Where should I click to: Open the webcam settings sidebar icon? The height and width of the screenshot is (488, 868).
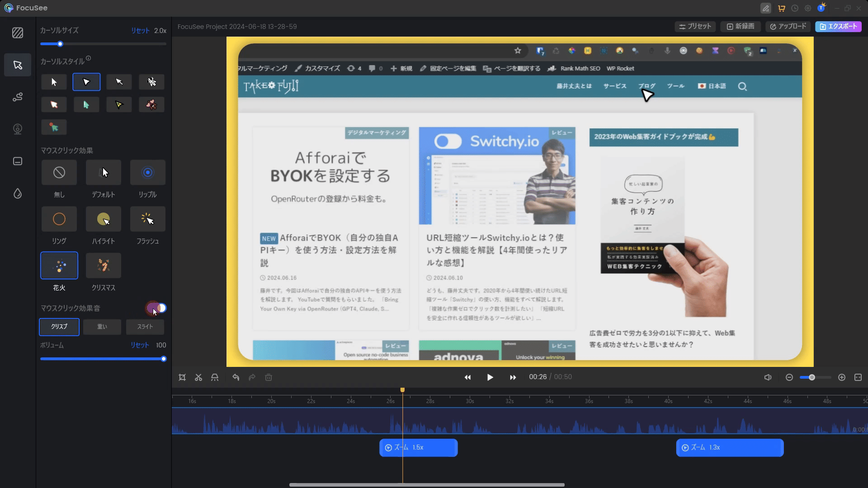coord(18,129)
